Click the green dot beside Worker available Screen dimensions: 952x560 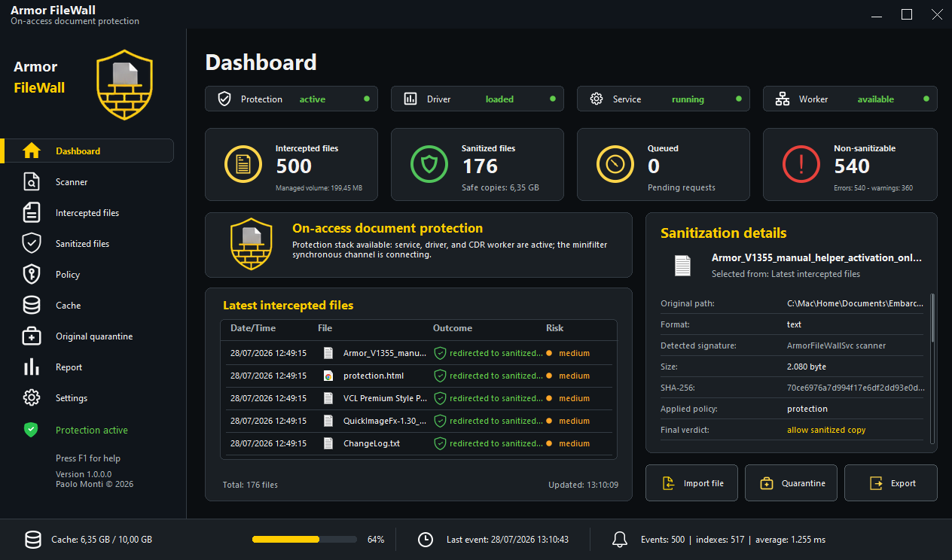click(925, 99)
